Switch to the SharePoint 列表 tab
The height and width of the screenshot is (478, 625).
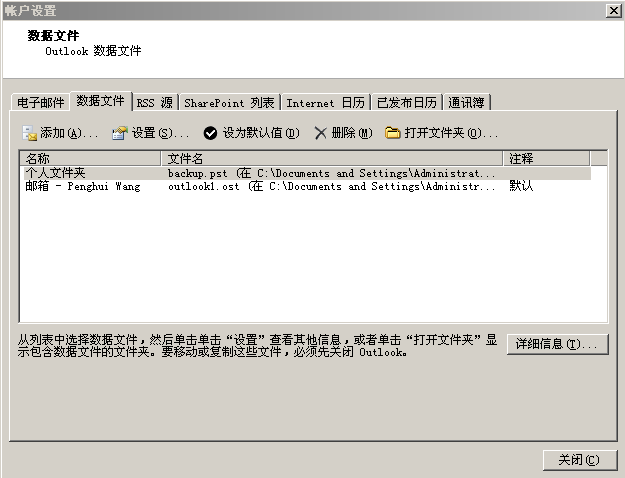click(229, 102)
